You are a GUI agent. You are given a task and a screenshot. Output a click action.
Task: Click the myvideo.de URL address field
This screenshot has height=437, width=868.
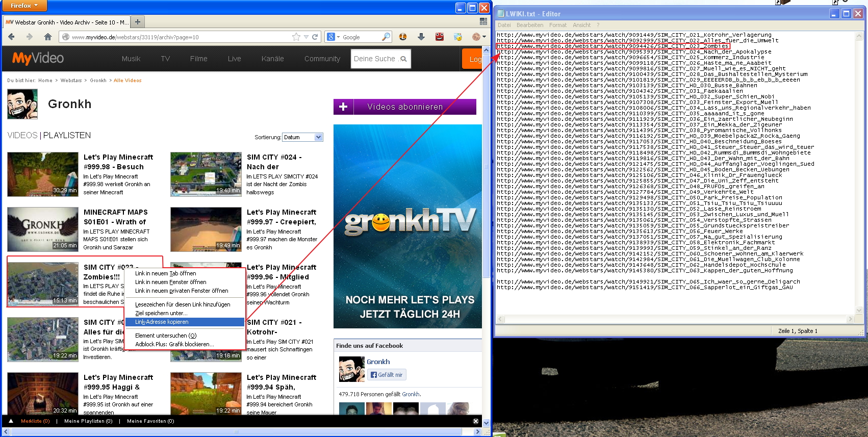(x=178, y=37)
